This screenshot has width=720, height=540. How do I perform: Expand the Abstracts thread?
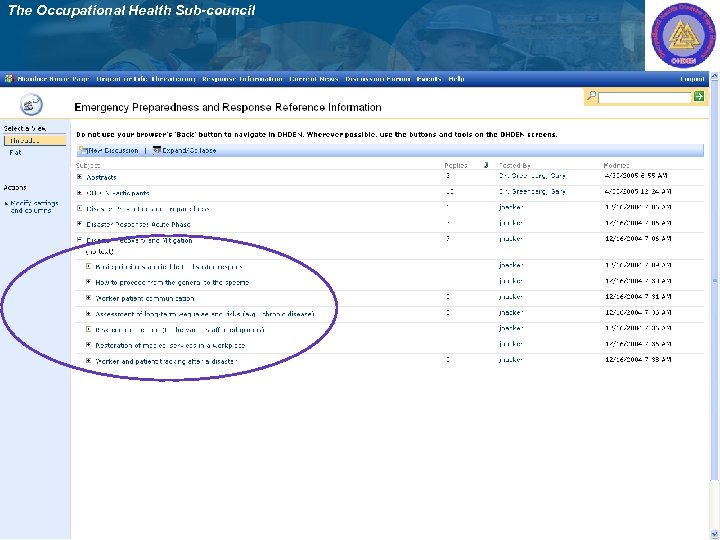[x=79, y=177]
